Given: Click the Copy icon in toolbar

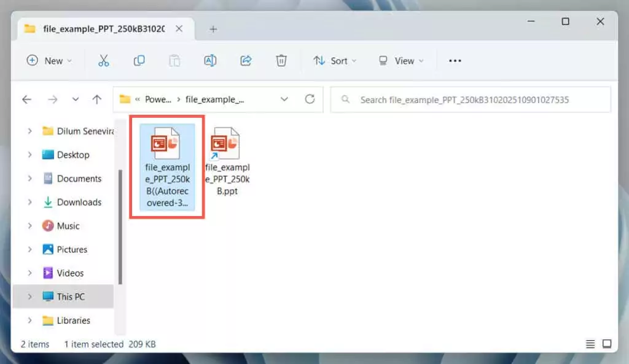Looking at the screenshot, I should 139,60.
